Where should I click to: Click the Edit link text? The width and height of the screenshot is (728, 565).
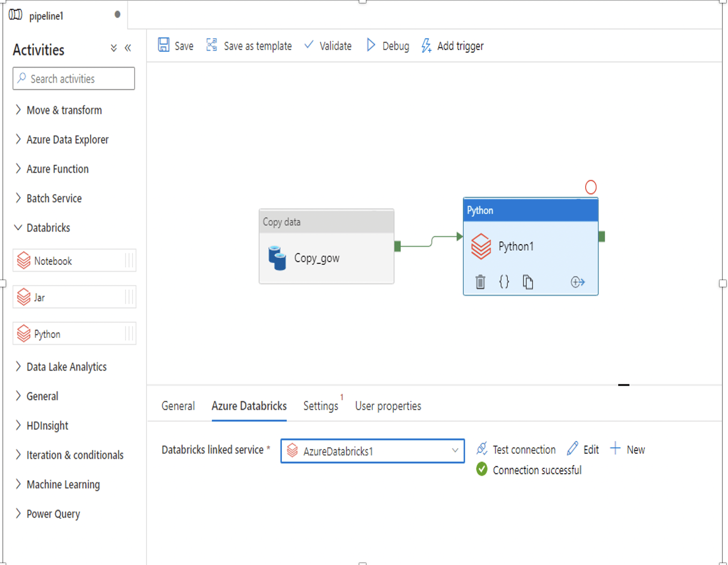coord(591,450)
